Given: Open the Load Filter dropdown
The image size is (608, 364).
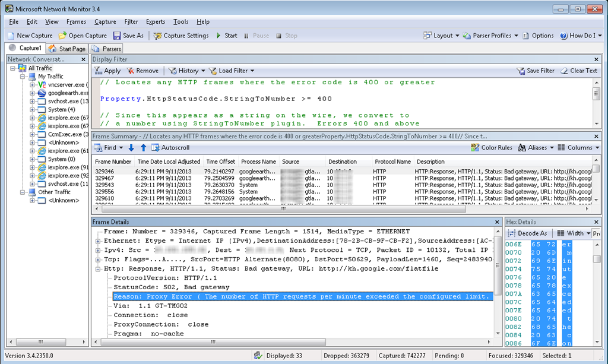Looking at the screenshot, I should tap(236, 71).
